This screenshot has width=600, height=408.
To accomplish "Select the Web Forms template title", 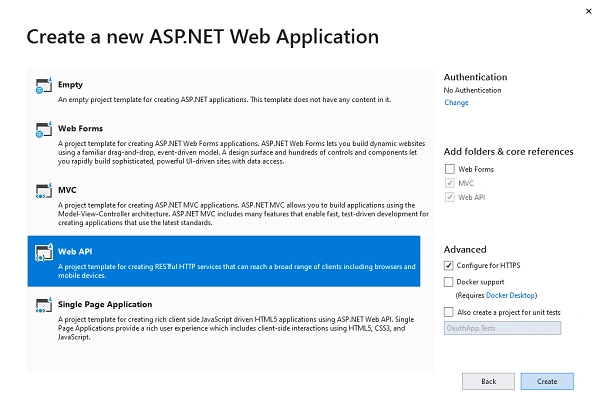I will [80, 128].
